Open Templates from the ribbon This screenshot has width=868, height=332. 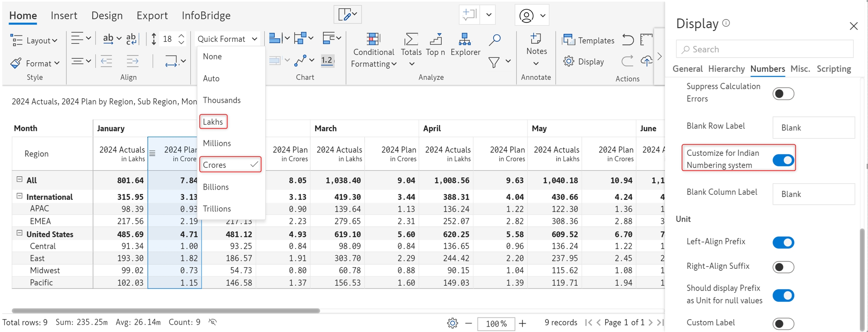click(x=588, y=40)
